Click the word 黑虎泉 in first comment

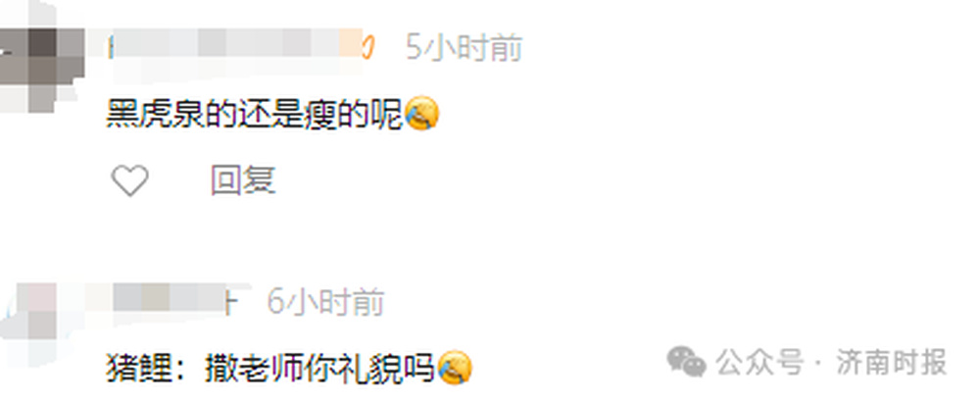[x=156, y=114]
